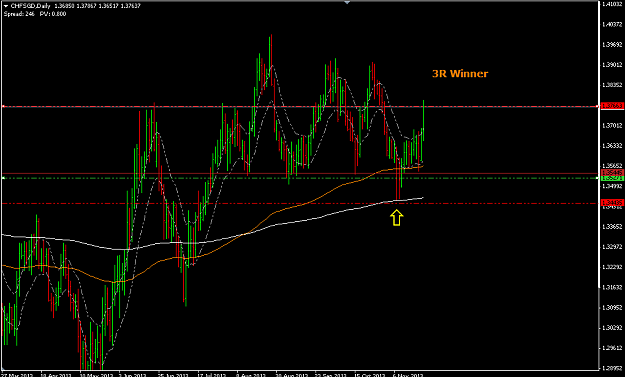Click the 17 Jul date on the time axis
Viewport: 625px width, 377px height.
point(212,375)
